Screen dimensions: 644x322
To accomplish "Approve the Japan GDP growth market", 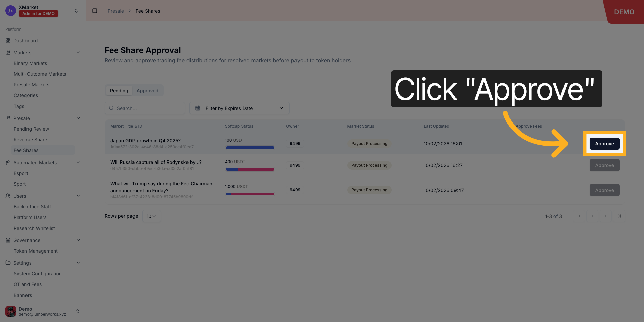I will 604,144.
